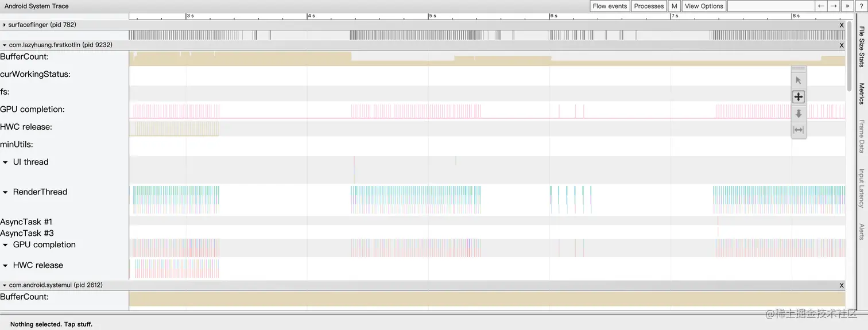Select the GPU completion: counter label
Image resolution: width=868 pixels, height=330 pixels.
tap(32, 110)
